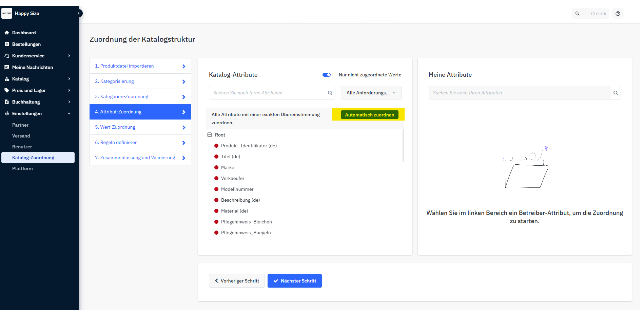The image size is (644, 310).
Task: Go to step 3 Kategorien-Zuordnung
Action: click(140, 96)
